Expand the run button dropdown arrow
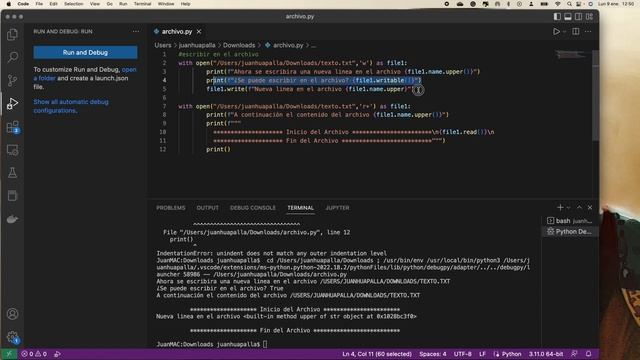The width and height of the screenshot is (640, 360). tap(564, 32)
